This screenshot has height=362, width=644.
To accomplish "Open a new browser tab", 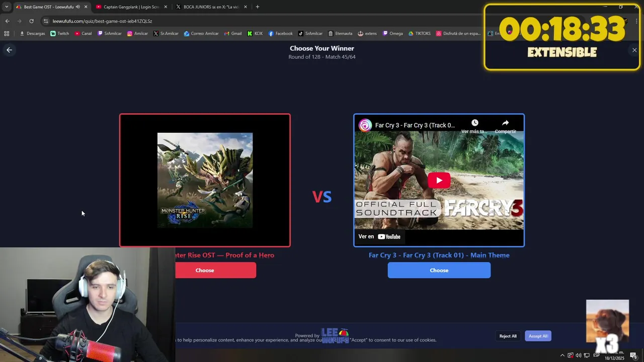I will (258, 7).
